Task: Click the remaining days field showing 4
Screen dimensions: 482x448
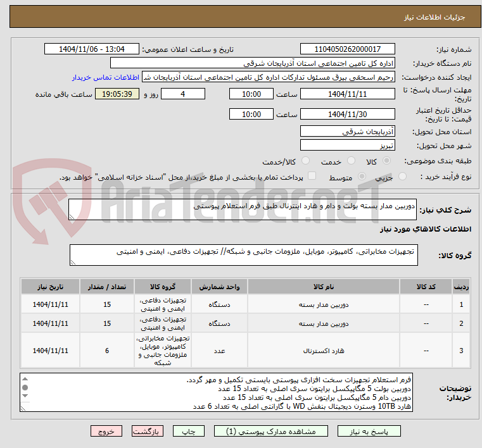Action: [x=183, y=94]
